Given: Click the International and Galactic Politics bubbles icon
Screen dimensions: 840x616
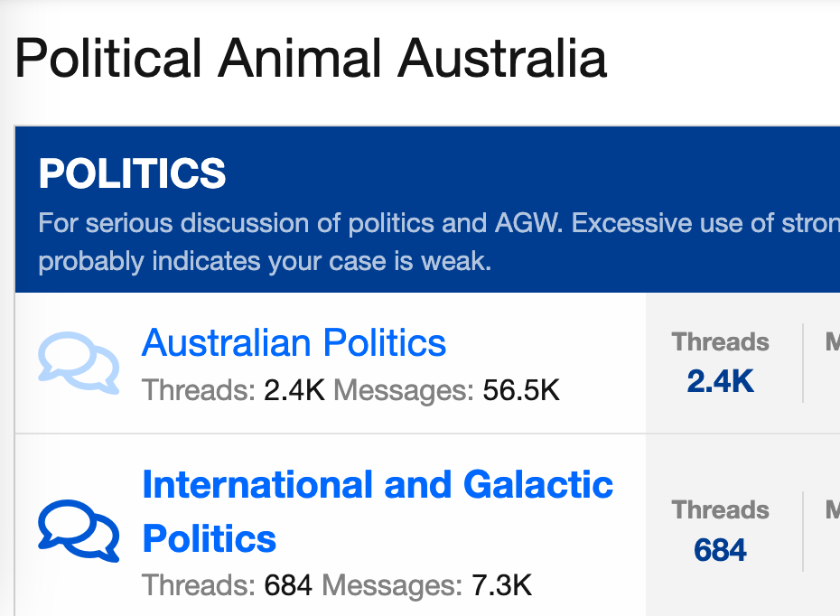Looking at the screenshot, I should click(79, 530).
